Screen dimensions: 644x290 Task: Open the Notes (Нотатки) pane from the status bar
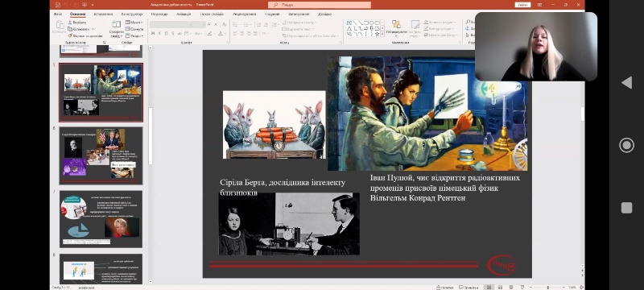click(445, 287)
